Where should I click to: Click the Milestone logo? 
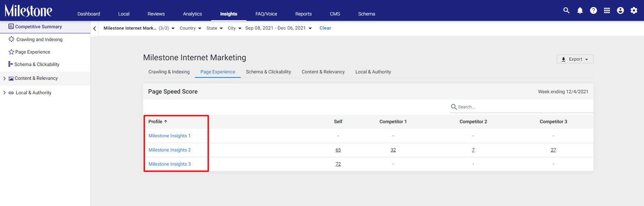[28, 10]
